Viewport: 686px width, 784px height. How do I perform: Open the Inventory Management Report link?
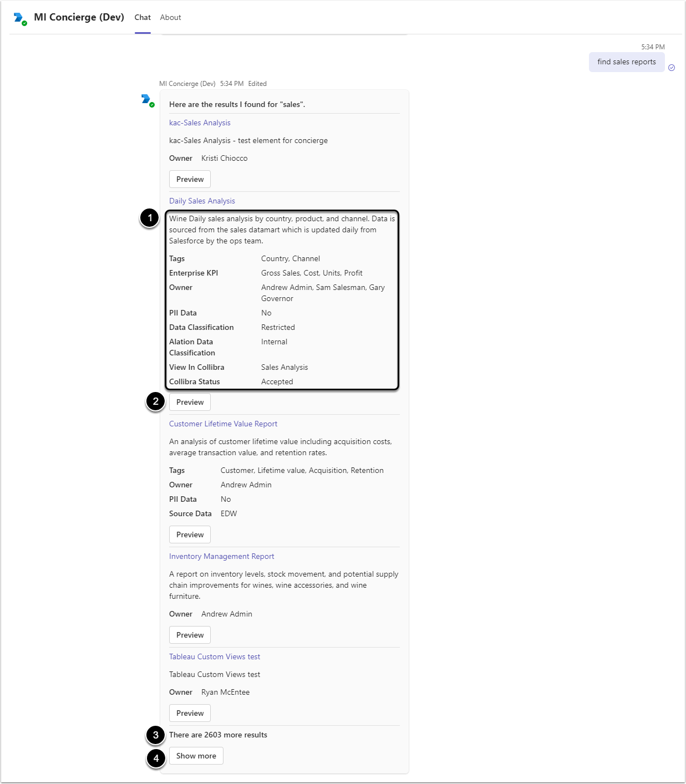coord(221,557)
